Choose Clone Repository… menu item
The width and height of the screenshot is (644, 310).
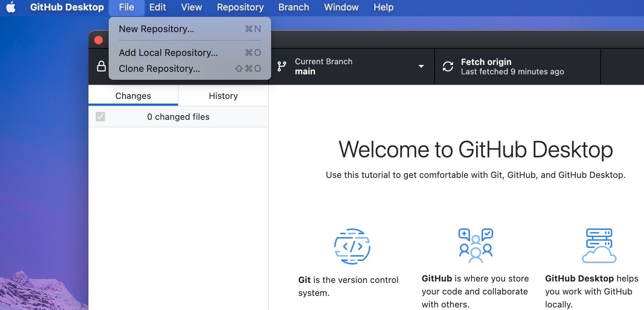(x=190, y=69)
